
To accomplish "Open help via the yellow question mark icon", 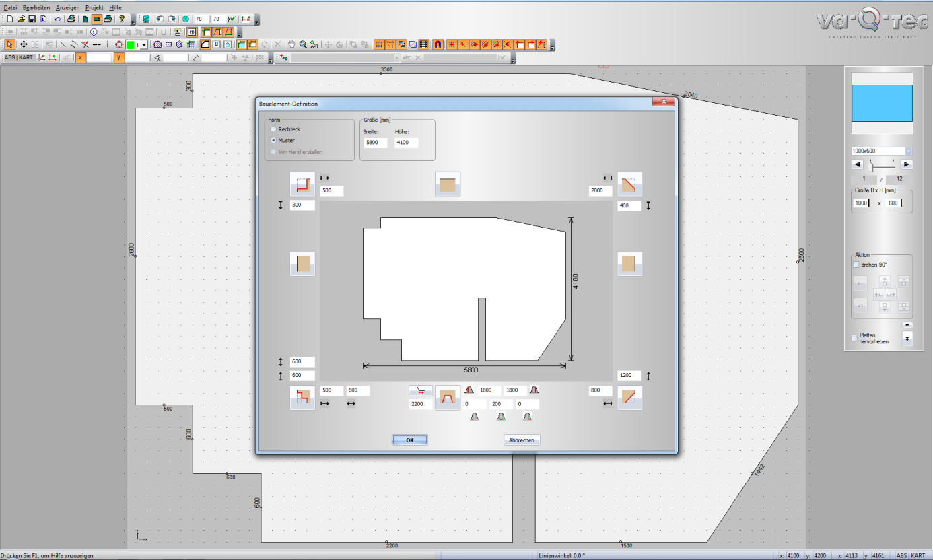I will click(122, 19).
